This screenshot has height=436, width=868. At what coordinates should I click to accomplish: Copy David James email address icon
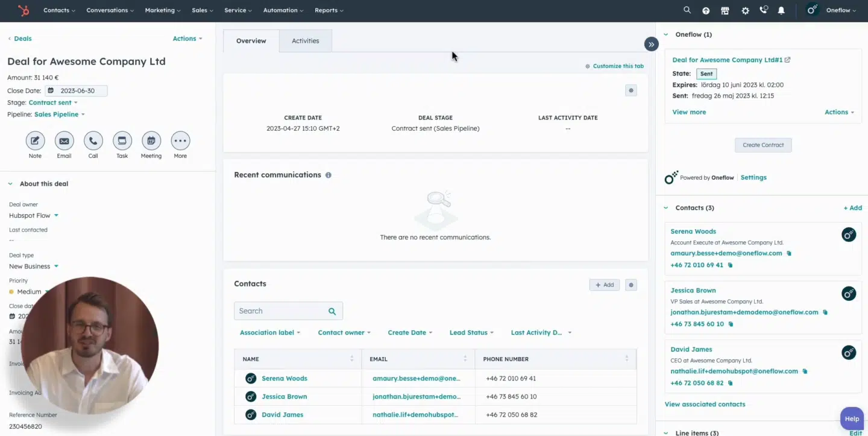[x=805, y=371]
